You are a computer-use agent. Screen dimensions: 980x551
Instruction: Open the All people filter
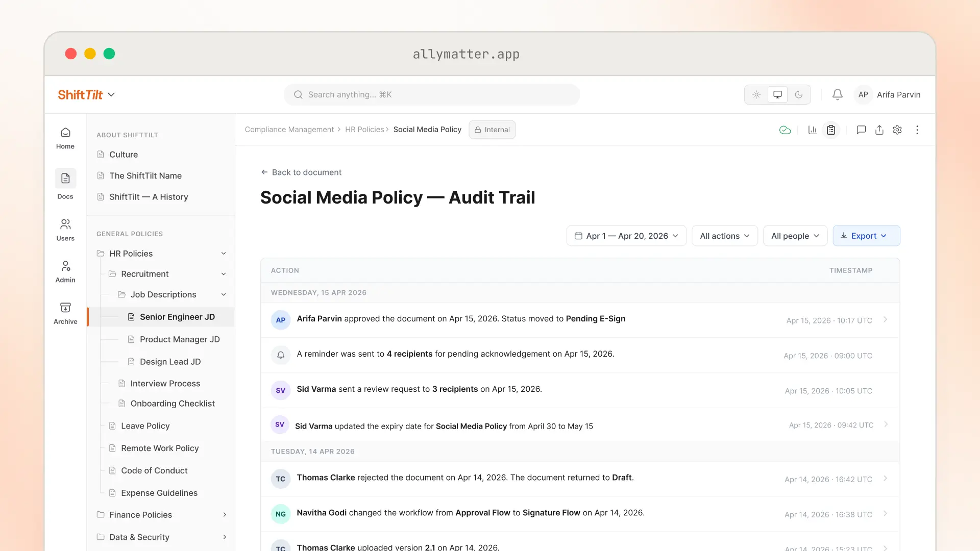[795, 236]
